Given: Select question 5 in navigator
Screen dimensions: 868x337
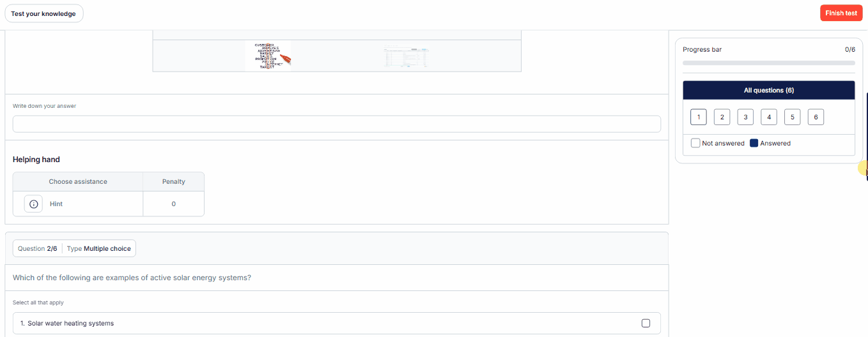Looking at the screenshot, I should (x=792, y=117).
